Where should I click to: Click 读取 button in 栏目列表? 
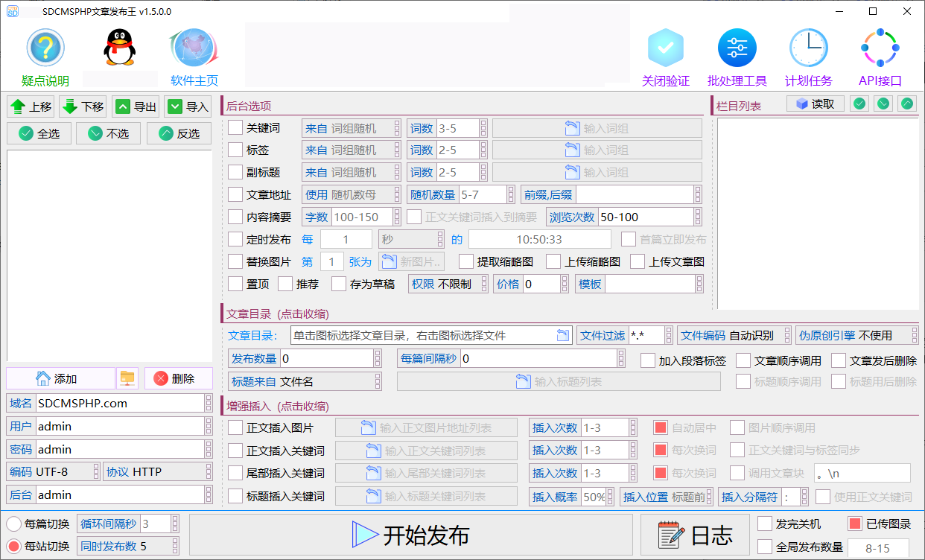[816, 104]
